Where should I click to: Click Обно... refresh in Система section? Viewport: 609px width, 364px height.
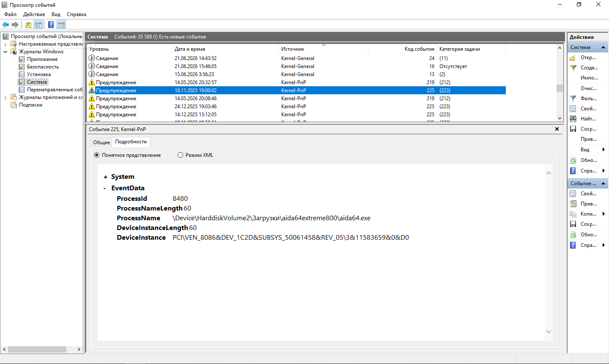[588, 160]
